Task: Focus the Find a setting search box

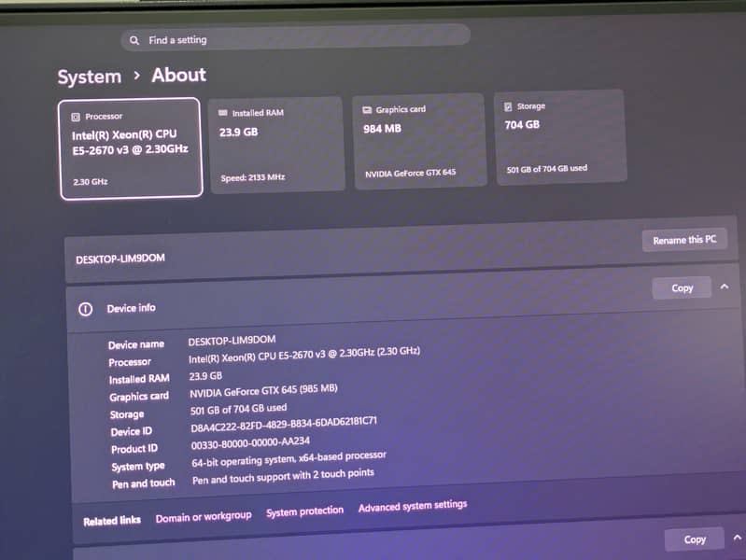Action: coord(295,37)
